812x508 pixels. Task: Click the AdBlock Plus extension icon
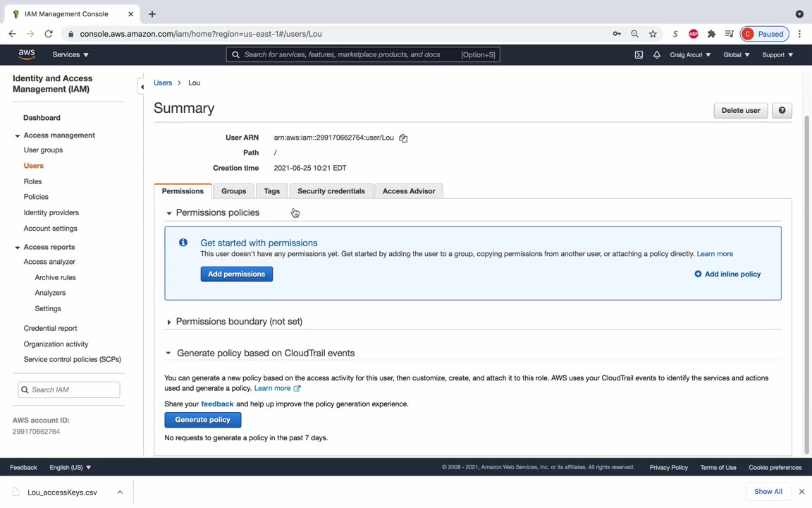(693, 34)
